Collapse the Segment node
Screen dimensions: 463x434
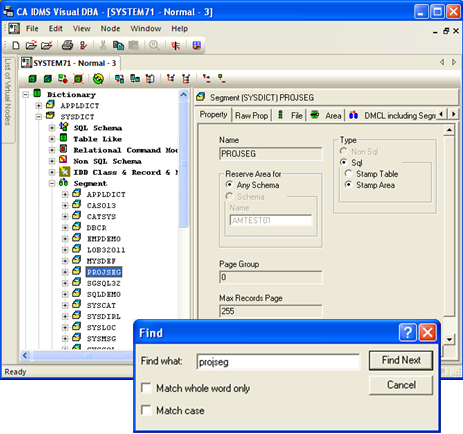tap(52, 183)
